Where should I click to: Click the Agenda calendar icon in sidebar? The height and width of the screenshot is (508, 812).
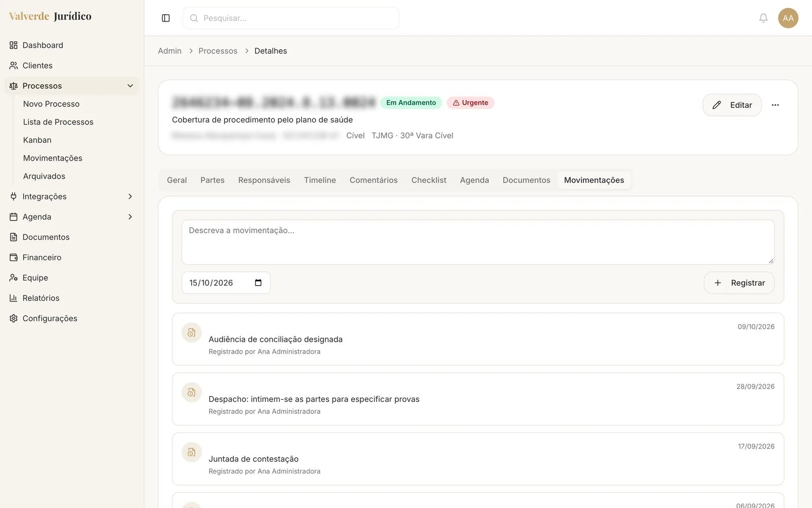point(14,217)
